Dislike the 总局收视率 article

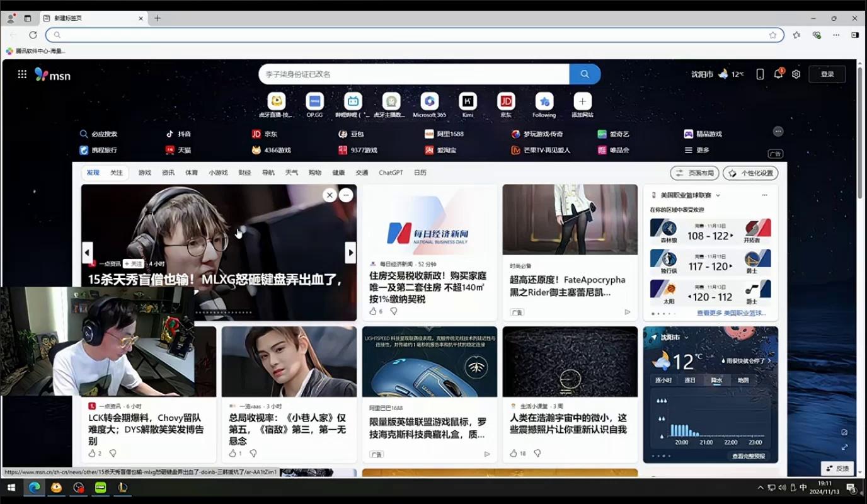click(253, 454)
